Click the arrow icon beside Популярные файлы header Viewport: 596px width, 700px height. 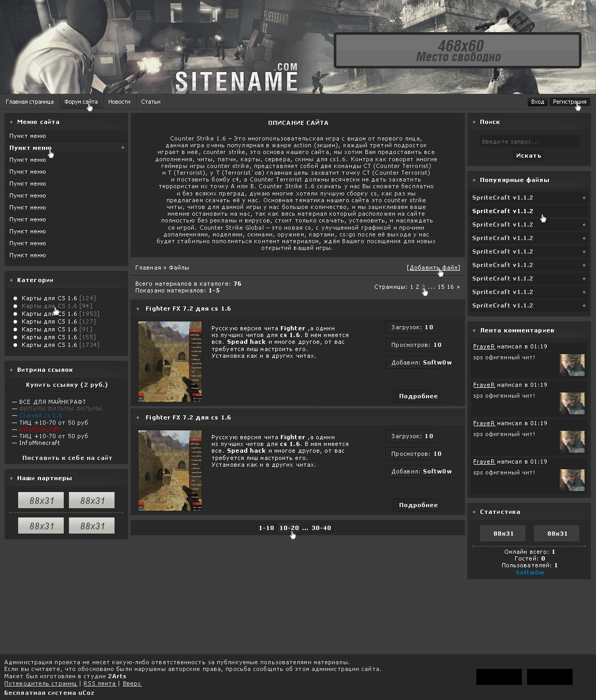pos(474,180)
